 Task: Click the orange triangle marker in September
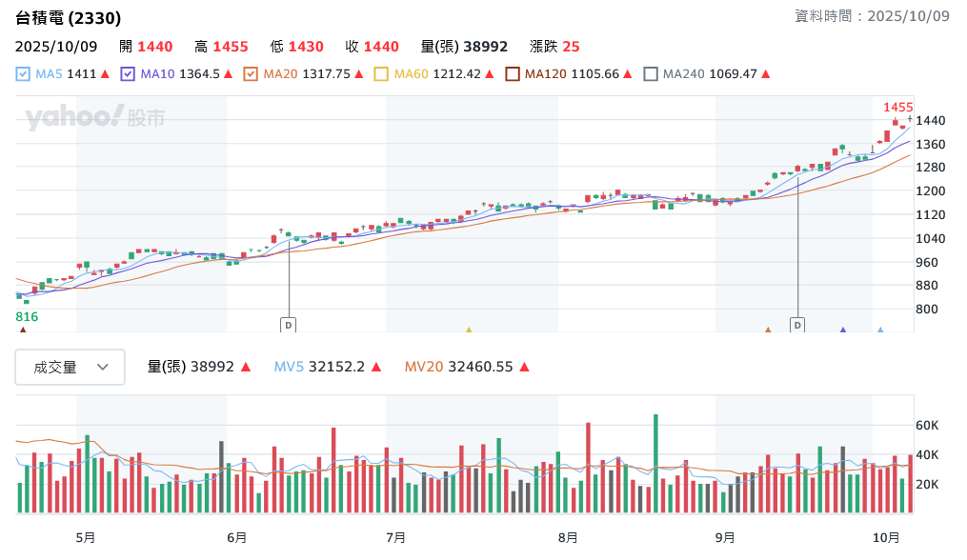tap(768, 330)
